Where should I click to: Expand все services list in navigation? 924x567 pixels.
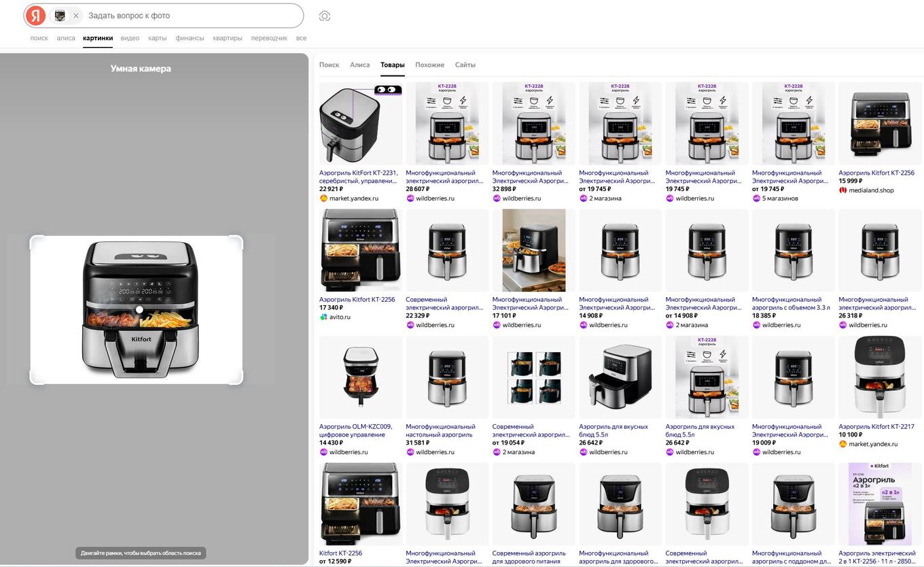pyautogui.click(x=301, y=38)
